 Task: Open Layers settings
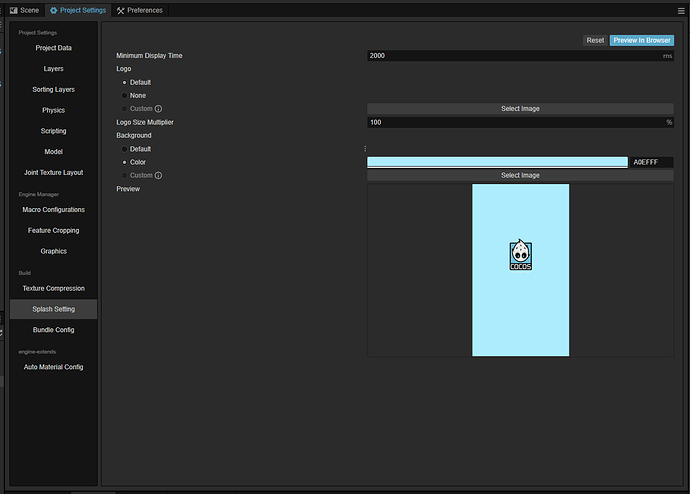53,69
